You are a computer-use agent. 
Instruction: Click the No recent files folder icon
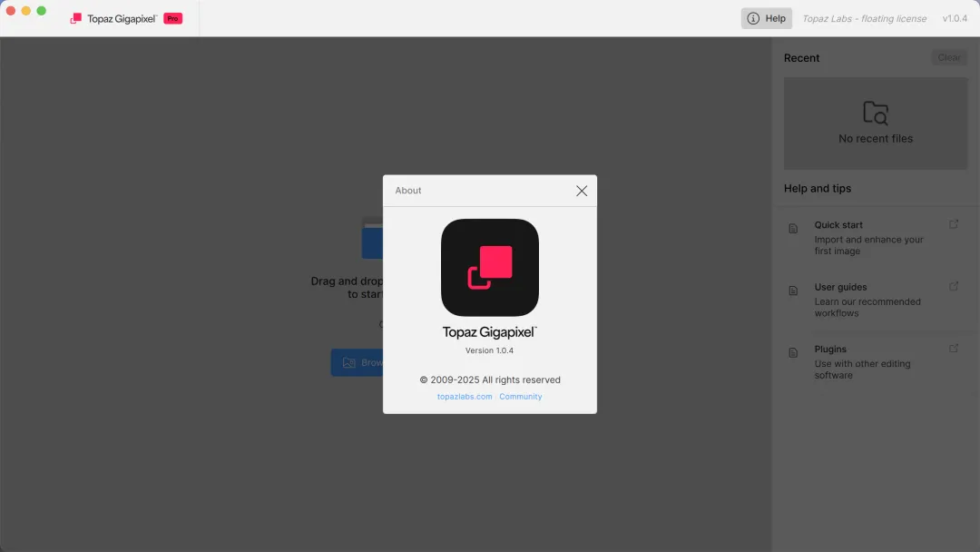click(x=876, y=113)
